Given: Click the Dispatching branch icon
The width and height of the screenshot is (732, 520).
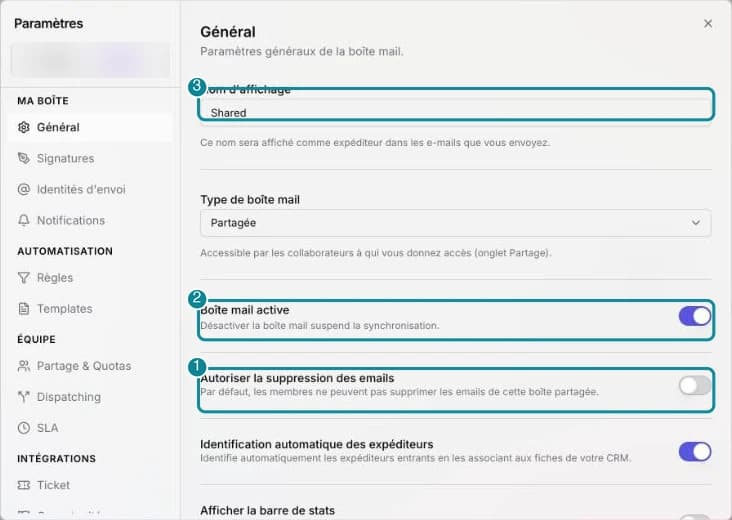Looking at the screenshot, I should point(23,397).
